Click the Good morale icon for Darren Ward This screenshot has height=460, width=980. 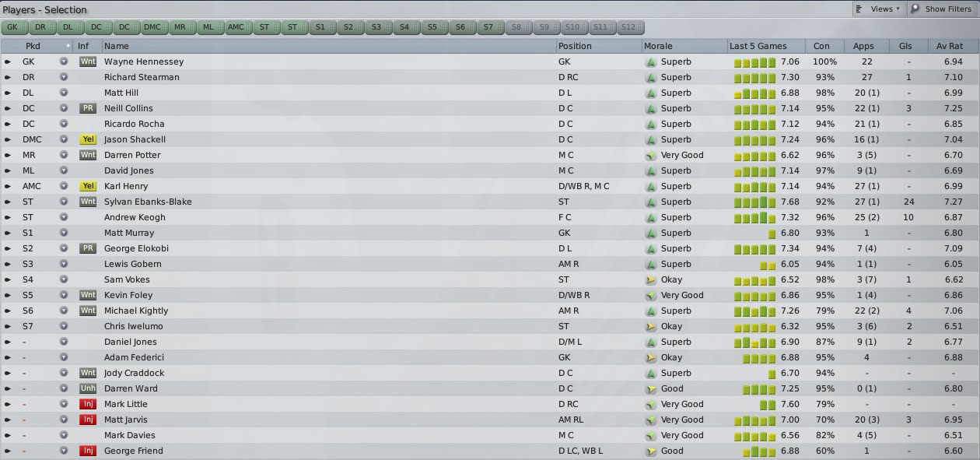(x=651, y=388)
